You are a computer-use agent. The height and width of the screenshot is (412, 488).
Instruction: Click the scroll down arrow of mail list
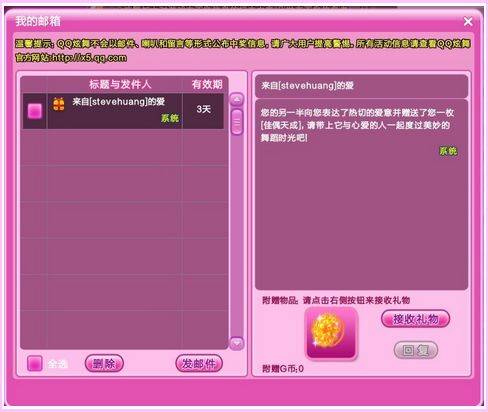coord(237,343)
